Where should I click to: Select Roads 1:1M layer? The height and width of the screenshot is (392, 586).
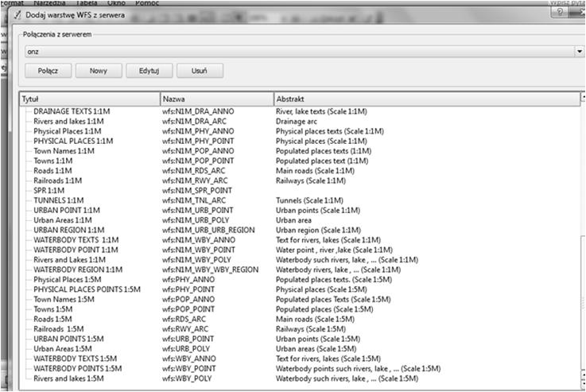point(52,171)
